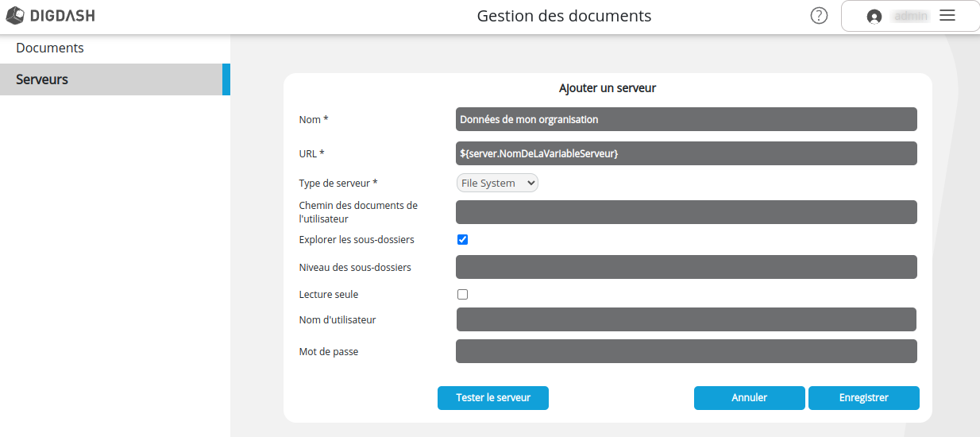Screen dimensions: 980x437
Task: Click into the Nom text field
Action: click(x=686, y=119)
